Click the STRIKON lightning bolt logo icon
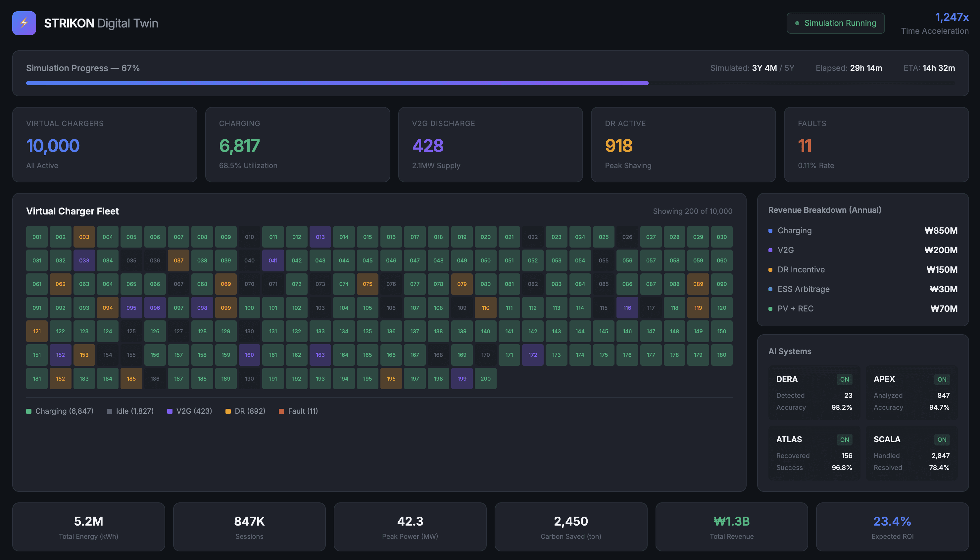The height and width of the screenshot is (560, 980). point(24,23)
